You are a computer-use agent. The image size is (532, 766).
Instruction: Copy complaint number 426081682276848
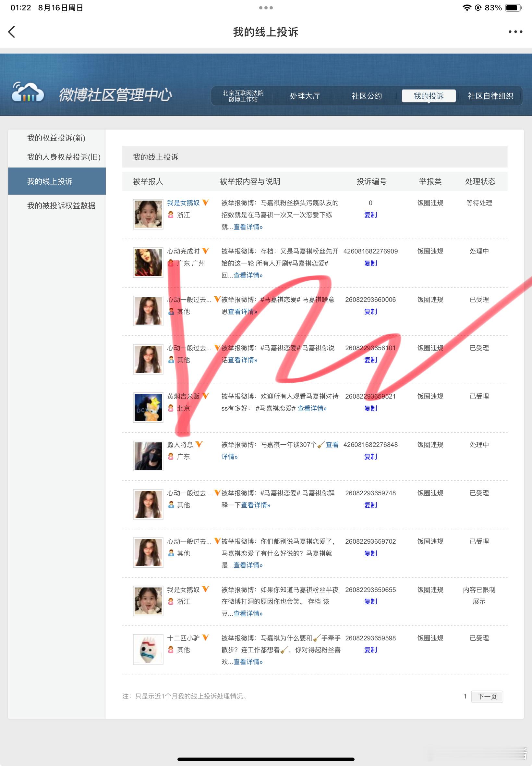point(370,457)
